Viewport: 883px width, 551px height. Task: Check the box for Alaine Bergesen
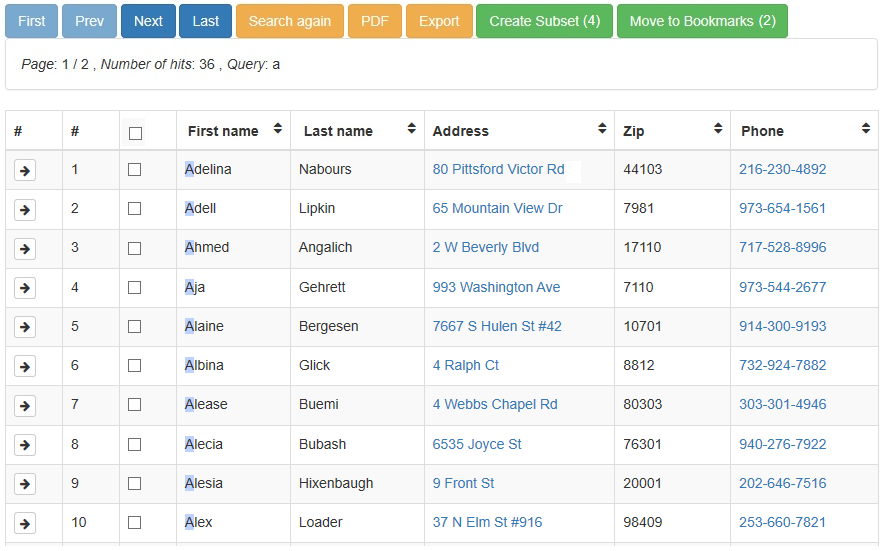tap(135, 326)
